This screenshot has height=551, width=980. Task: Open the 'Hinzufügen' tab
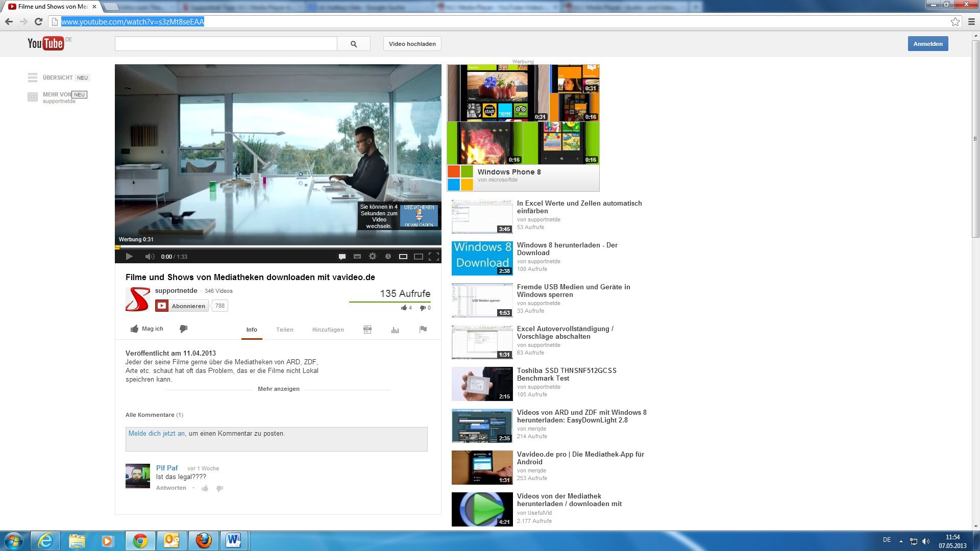tap(328, 330)
